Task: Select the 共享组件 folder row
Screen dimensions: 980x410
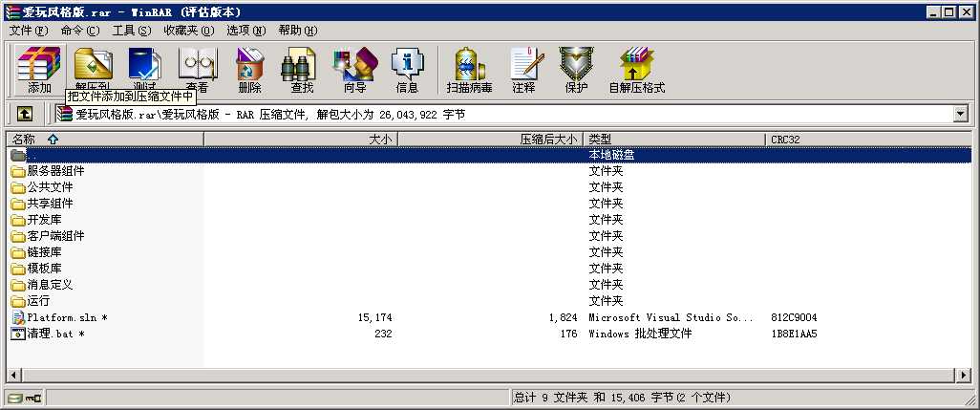Action: click(489, 204)
